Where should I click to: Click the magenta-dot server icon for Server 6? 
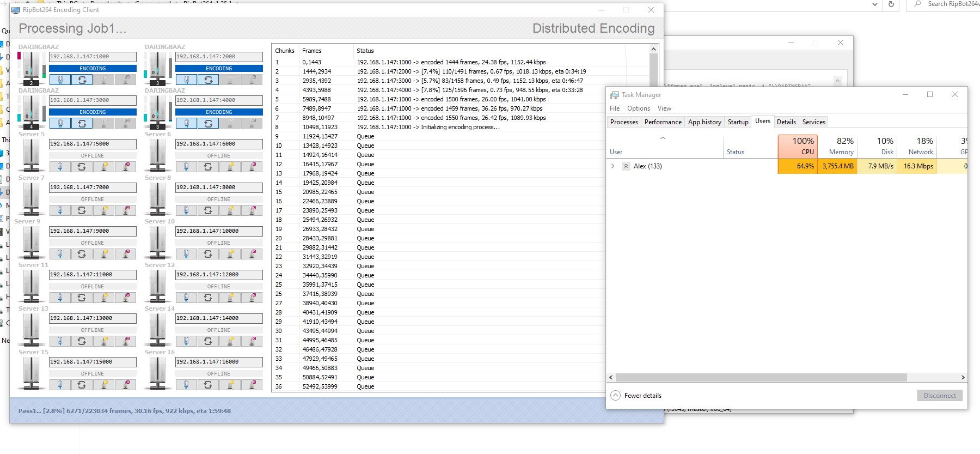coord(252,167)
